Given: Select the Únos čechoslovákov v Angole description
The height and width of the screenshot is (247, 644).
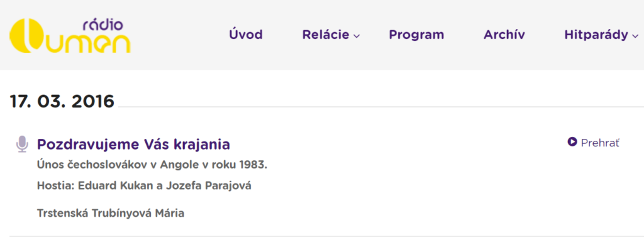Looking at the screenshot, I should pos(152,165).
